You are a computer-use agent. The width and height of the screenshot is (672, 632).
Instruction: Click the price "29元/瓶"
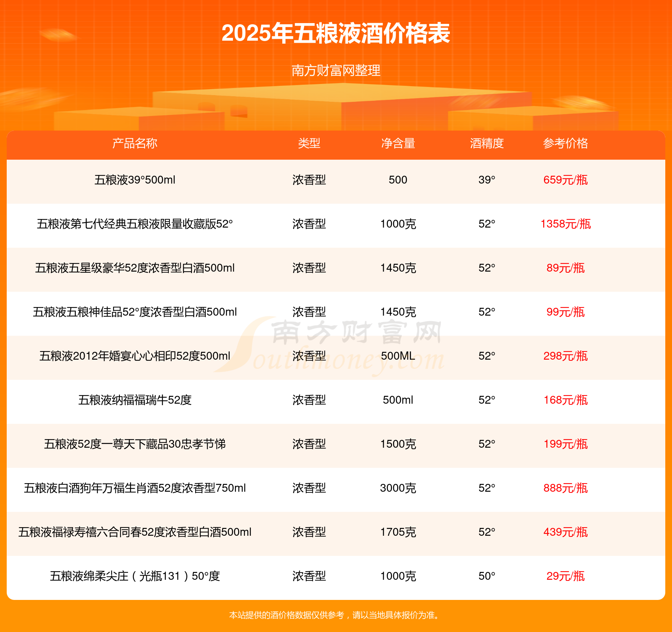tap(566, 576)
